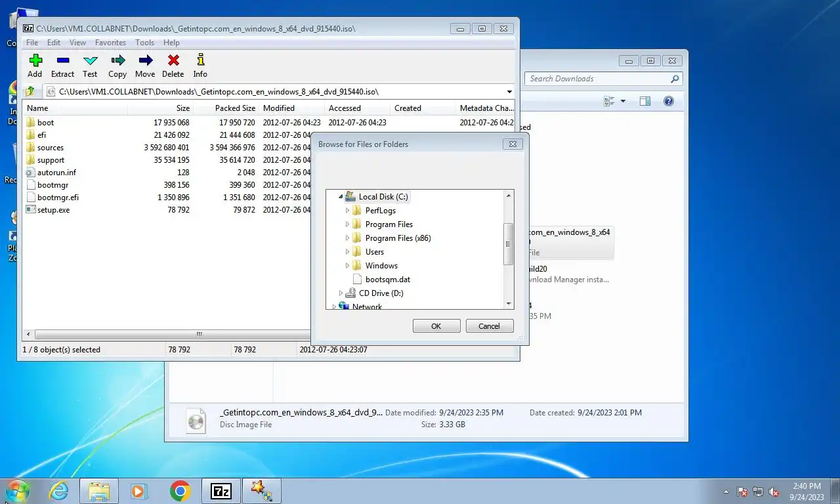
Task: Sort by the Packed Size column header
Action: pyautogui.click(x=226, y=108)
